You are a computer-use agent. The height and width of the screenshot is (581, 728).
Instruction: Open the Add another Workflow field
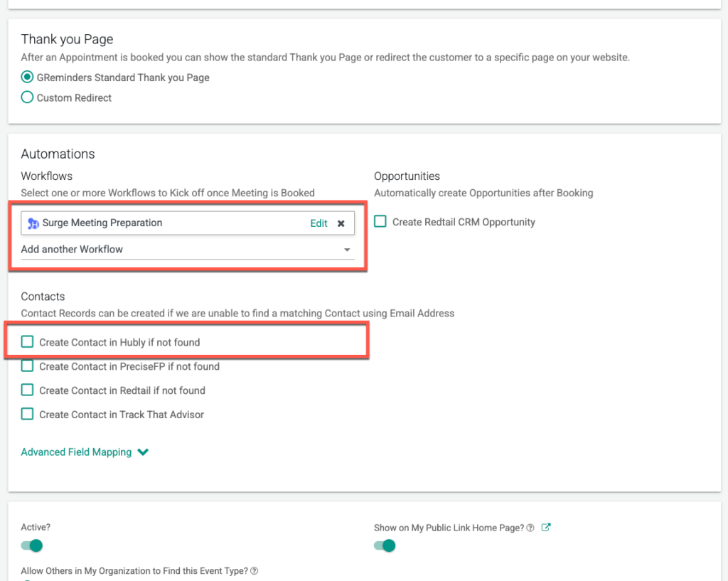178,250
